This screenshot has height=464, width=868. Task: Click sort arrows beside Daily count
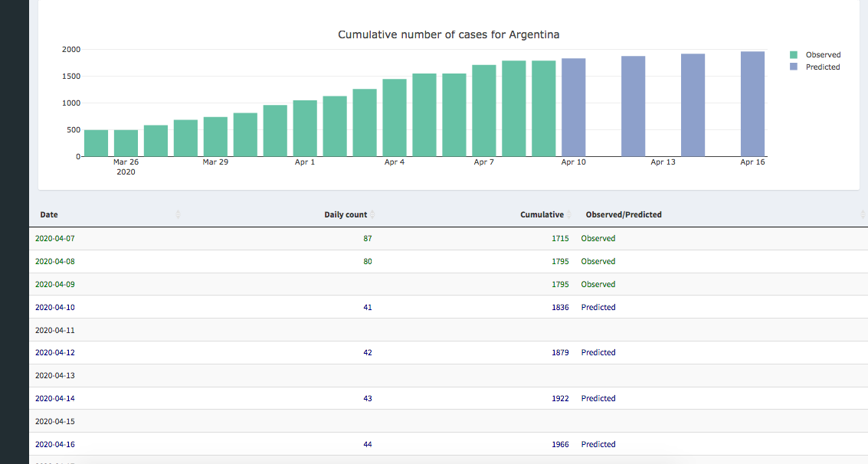pos(373,215)
